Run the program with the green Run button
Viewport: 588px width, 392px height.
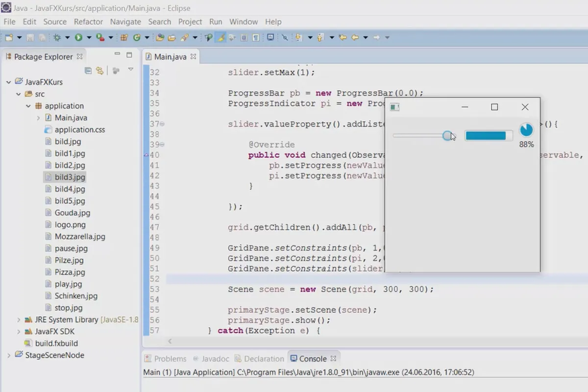point(78,37)
